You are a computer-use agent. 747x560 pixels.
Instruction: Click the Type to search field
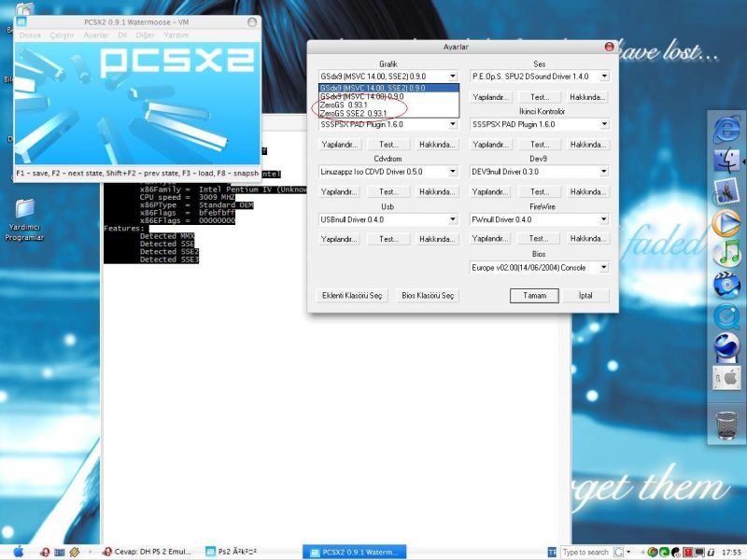pos(585,552)
